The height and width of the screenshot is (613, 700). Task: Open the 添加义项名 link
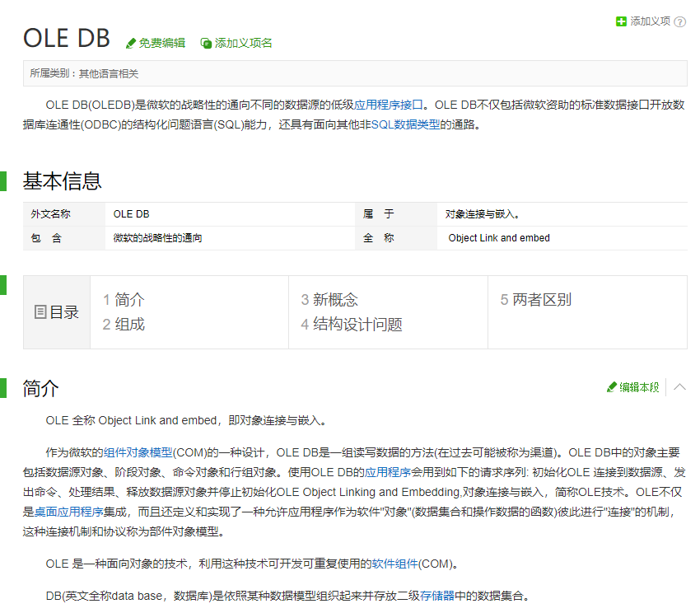pyautogui.click(x=243, y=43)
